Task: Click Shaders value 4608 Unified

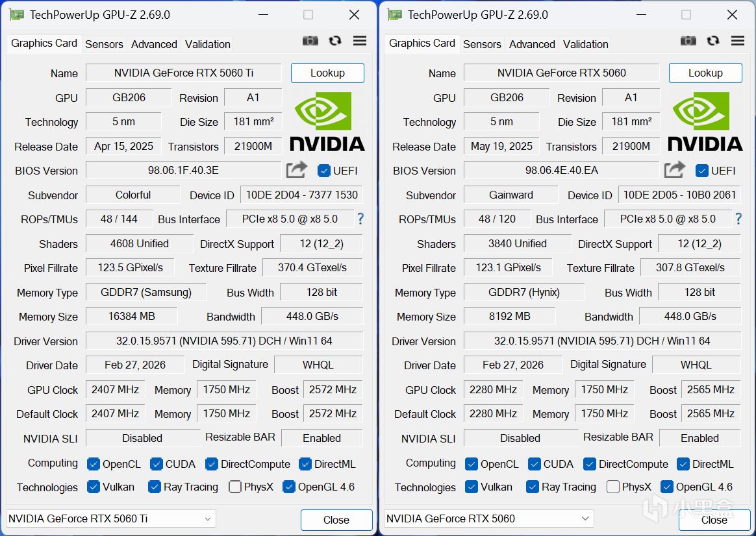Action: (140, 244)
